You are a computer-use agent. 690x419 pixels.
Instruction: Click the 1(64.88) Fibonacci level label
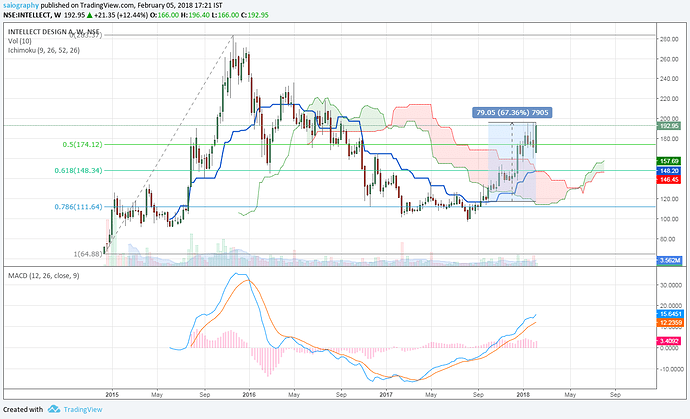click(88, 254)
